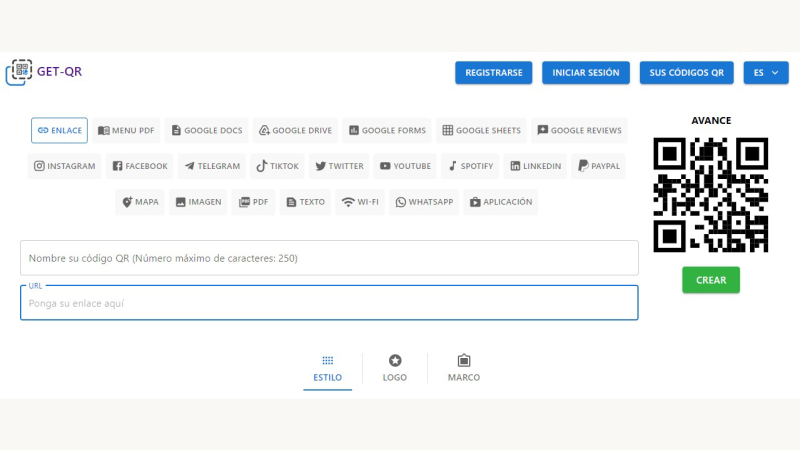
Task: Pick the TikTok QR type
Action: pos(278,166)
